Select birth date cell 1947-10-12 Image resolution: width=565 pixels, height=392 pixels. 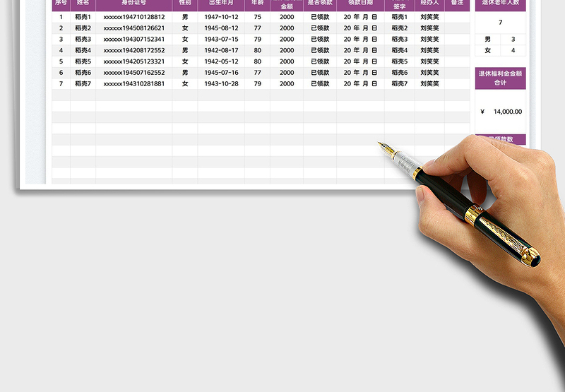(x=221, y=17)
